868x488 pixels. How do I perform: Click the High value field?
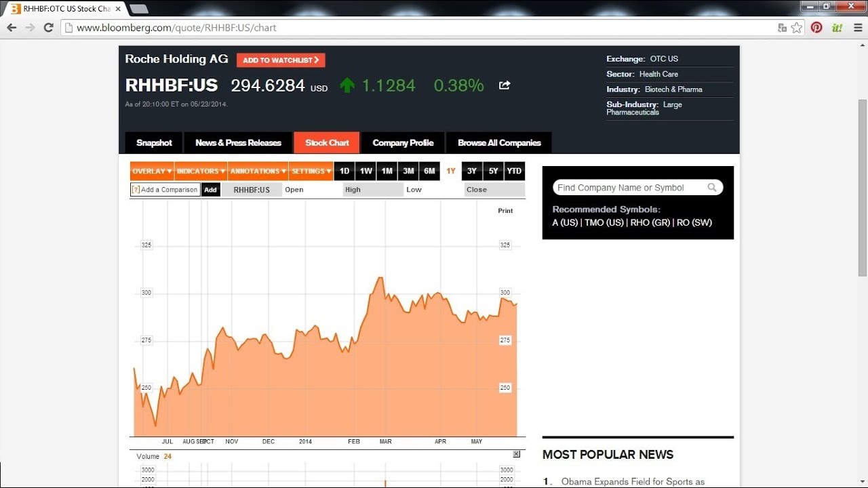[373, 190]
